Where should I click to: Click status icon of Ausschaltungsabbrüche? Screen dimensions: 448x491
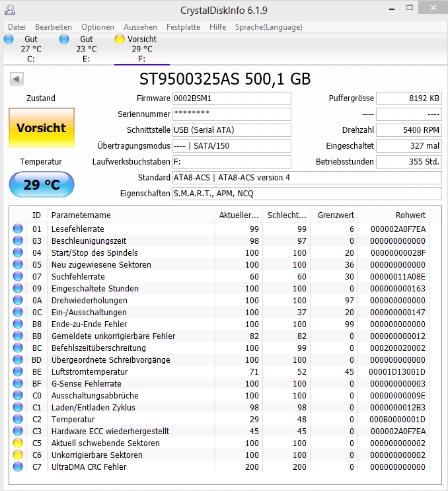18,395
